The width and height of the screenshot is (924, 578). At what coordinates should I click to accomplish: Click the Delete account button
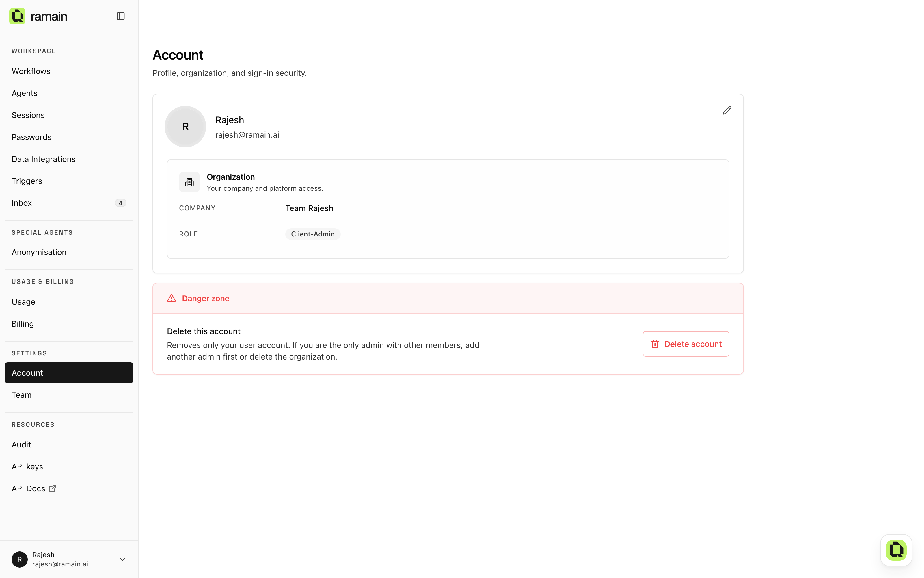tap(686, 344)
